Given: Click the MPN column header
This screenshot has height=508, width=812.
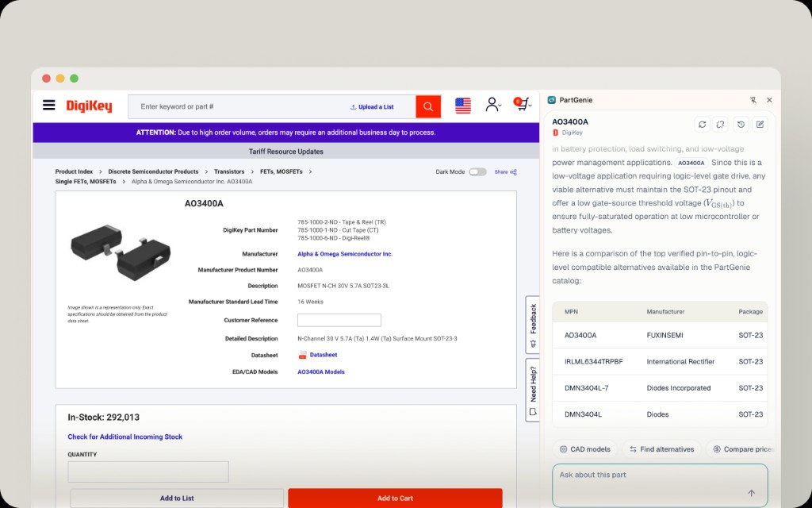Looking at the screenshot, I should pyautogui.click(x=571, y=311).
